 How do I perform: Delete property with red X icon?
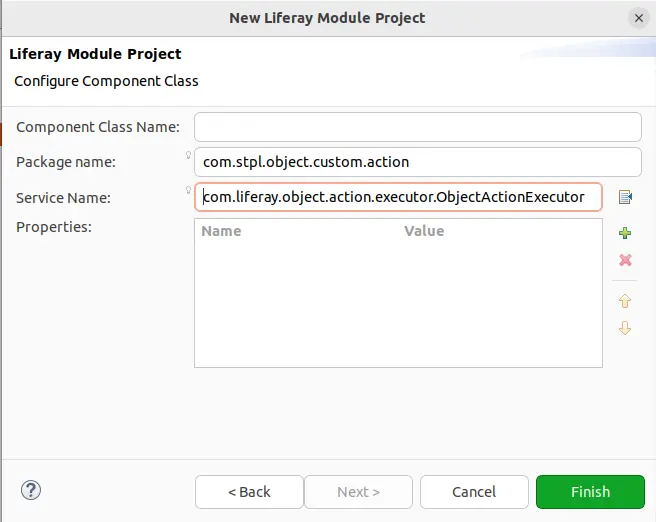[625, 260]
